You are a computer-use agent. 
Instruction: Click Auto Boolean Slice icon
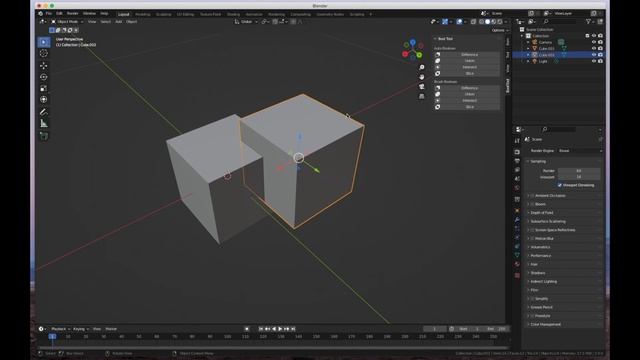tap(438, 73)
